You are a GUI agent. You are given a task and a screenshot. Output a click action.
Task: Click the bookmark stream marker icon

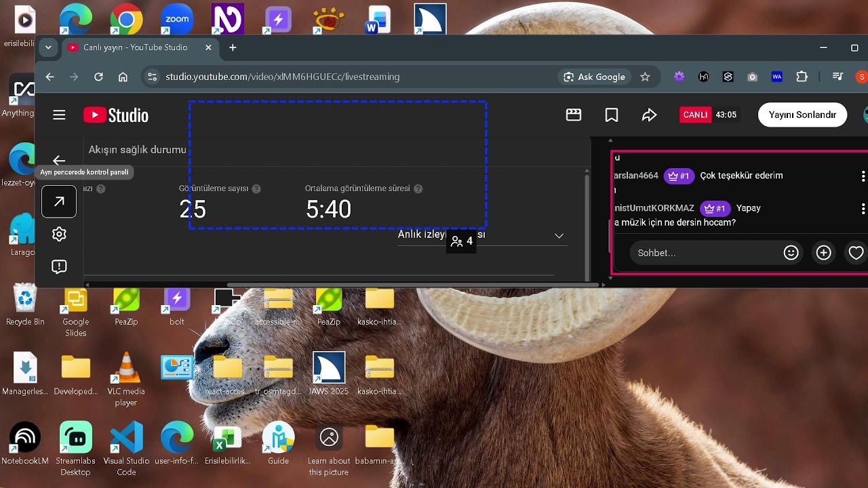pyautogui.click(x=612, y=115)
